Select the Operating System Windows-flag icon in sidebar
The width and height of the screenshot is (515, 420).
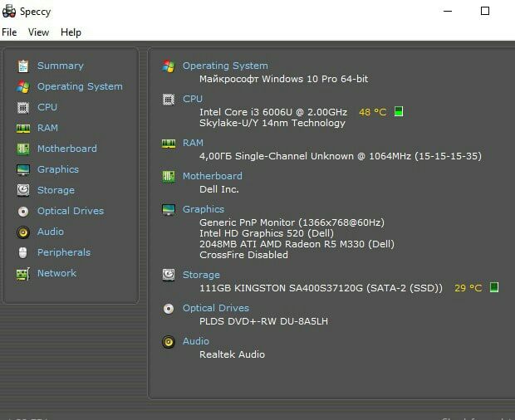23,86
